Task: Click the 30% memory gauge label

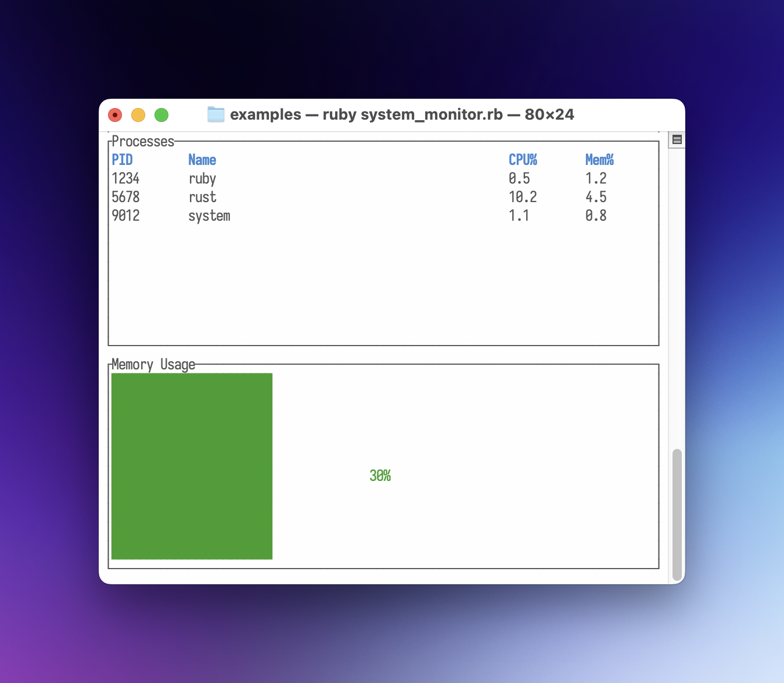Action: point(380,476)
